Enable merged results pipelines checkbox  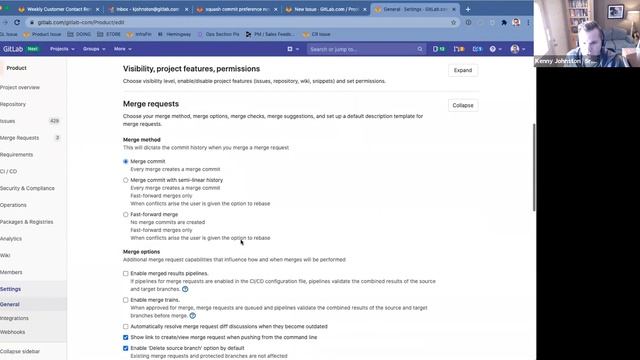[125, 273]
